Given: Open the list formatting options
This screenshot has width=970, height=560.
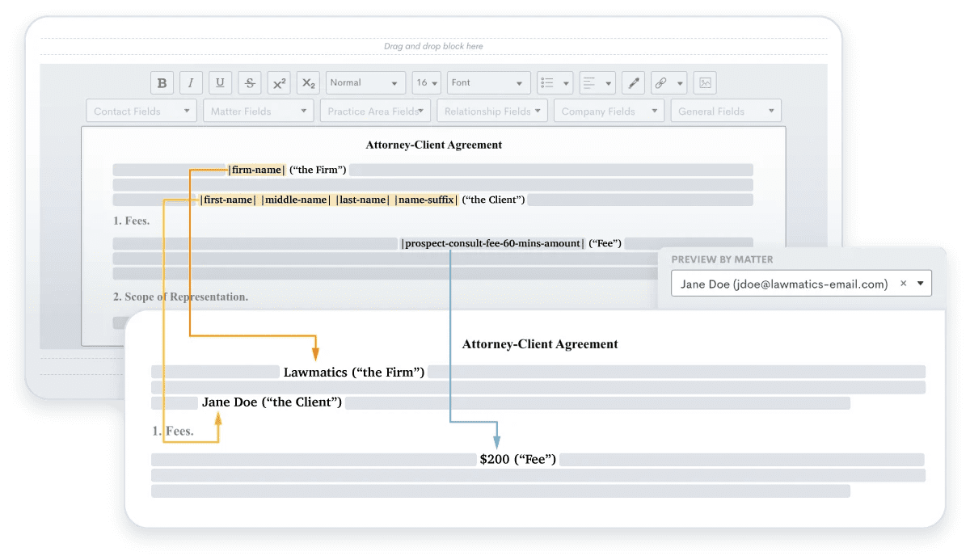Looking at the screenshot, I should coord(555,82).
